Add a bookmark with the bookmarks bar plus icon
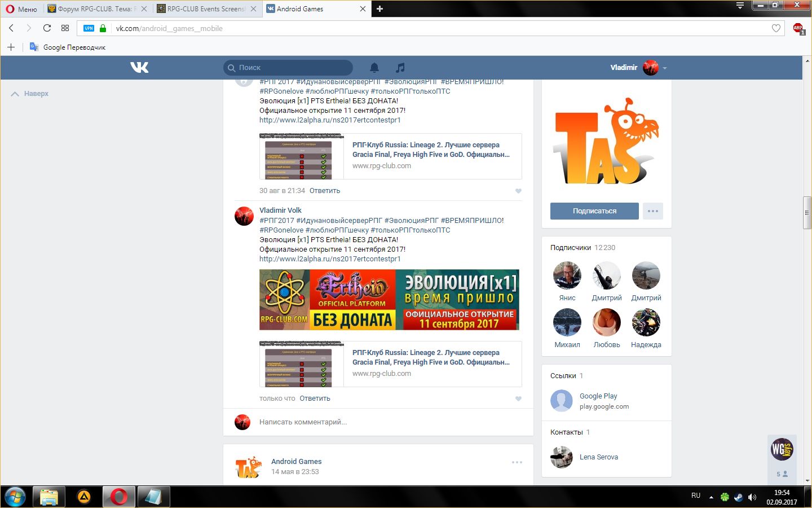Viewport: 812px width, 508px height. (11, 47)
